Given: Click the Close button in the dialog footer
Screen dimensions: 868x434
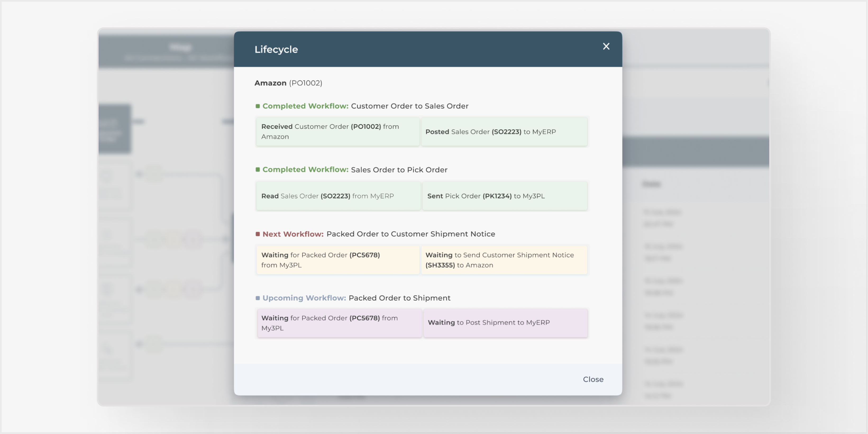Looking at the screenshot, I should [593, 380].
